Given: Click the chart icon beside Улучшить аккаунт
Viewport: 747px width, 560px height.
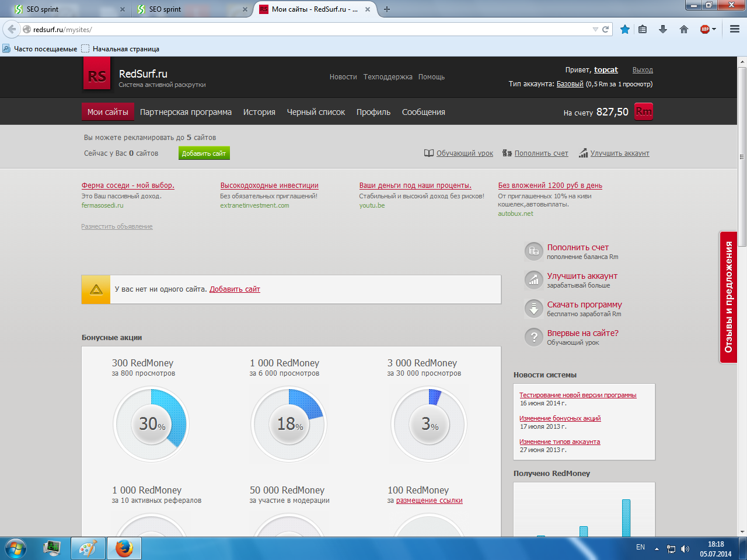Looking at the screenshot, I should click(x=584, y=153).
